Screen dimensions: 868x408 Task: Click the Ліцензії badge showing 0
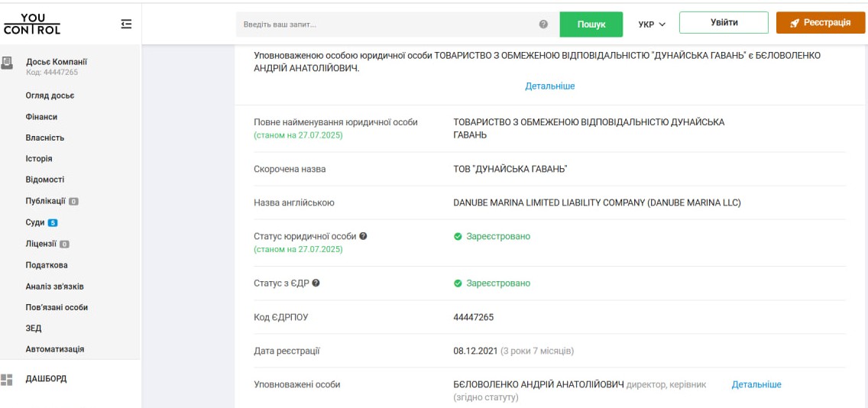pos(64,244)
